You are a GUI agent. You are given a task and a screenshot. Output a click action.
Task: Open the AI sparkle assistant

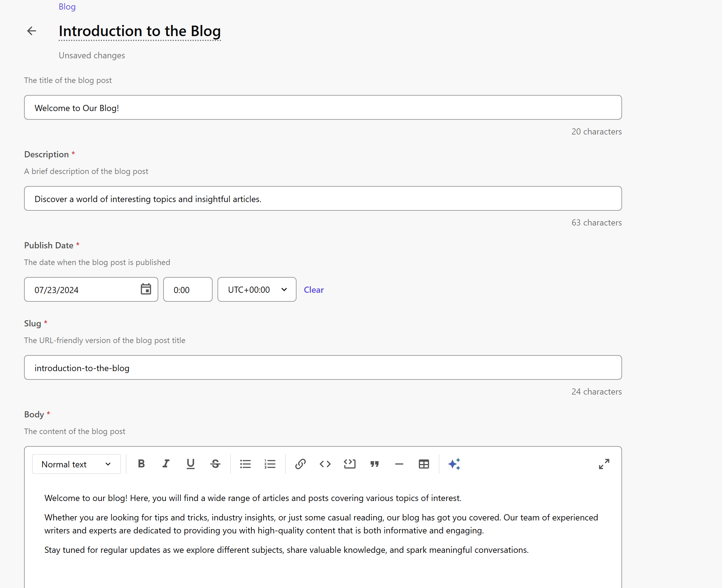pos(454,464)
